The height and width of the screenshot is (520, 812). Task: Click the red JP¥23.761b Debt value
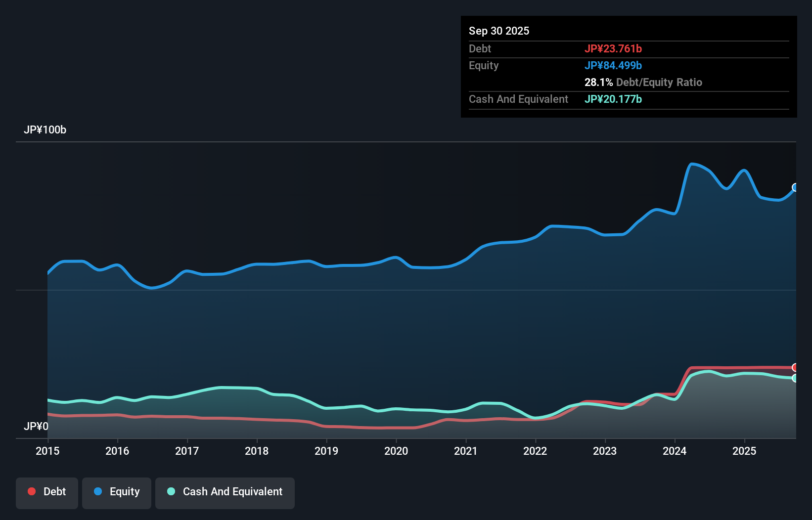point(614,49)
